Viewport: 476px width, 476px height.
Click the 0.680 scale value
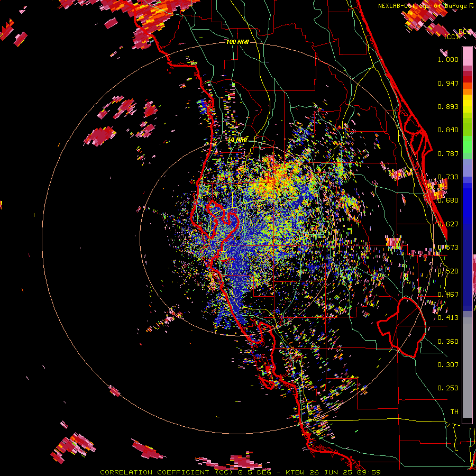(x=448, y=200)
